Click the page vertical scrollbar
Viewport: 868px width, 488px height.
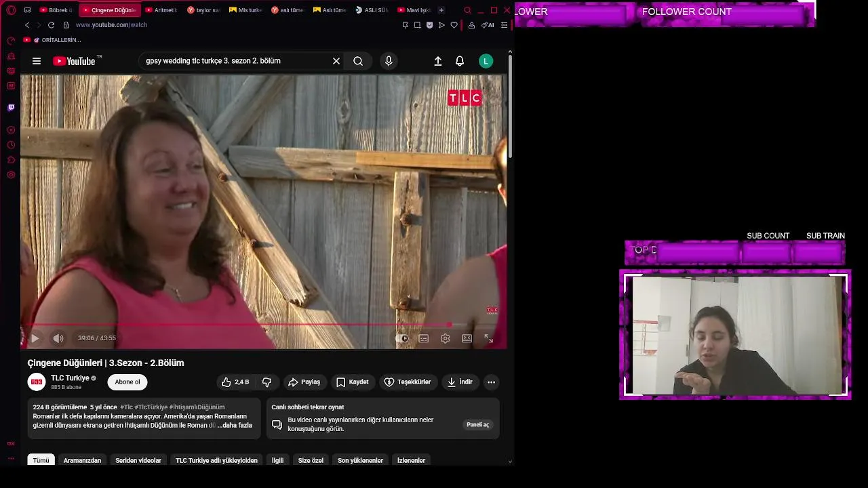(x=510, y=106)
